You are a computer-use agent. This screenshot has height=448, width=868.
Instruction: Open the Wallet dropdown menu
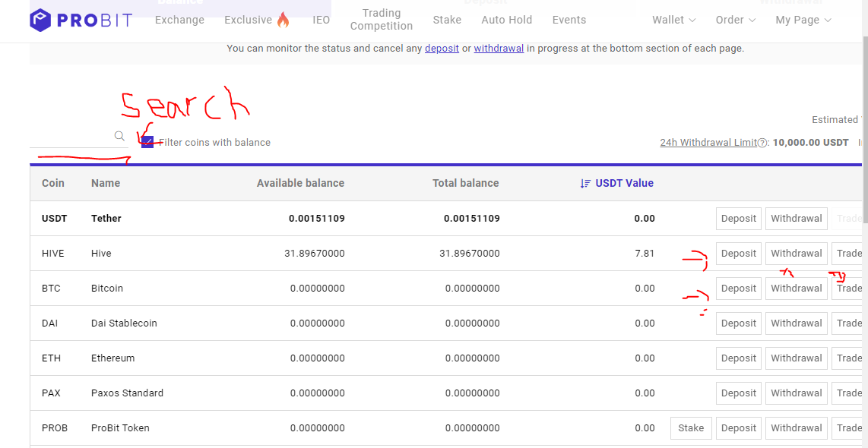673,20
